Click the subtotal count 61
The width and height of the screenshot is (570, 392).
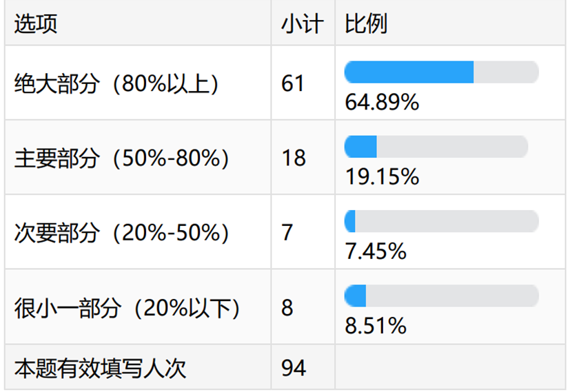pyautogui.click(x=293, y=83)
